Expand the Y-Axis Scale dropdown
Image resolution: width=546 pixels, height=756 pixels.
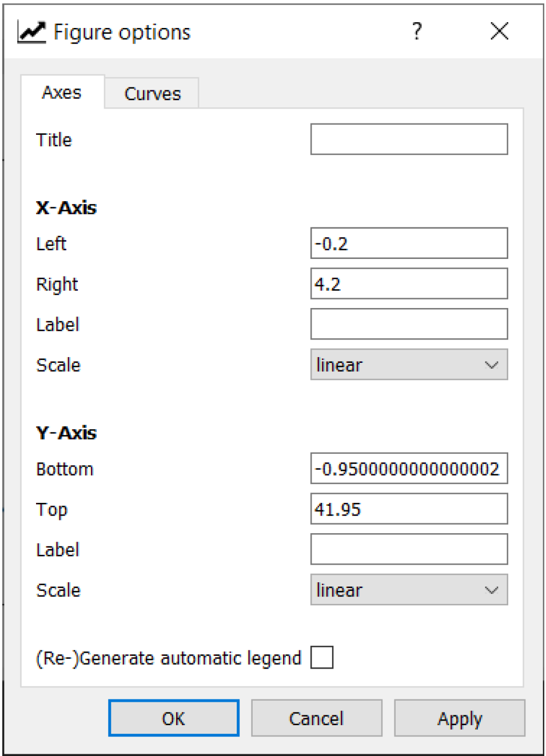click(x=409, y=590)
